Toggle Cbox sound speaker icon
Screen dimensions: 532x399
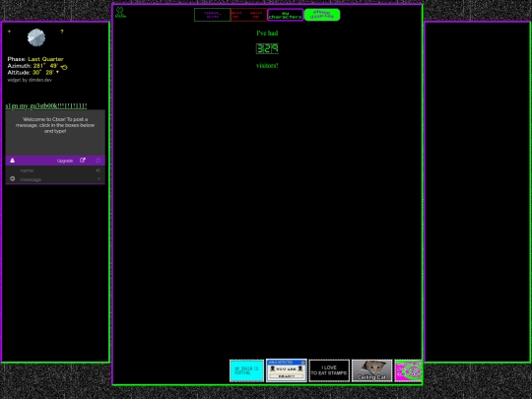point(99,170)
